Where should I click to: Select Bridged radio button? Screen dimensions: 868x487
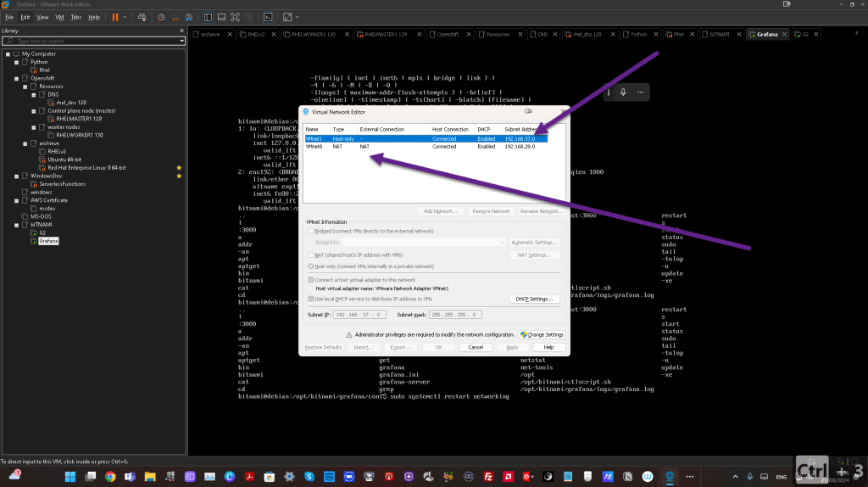click(311, 231)
